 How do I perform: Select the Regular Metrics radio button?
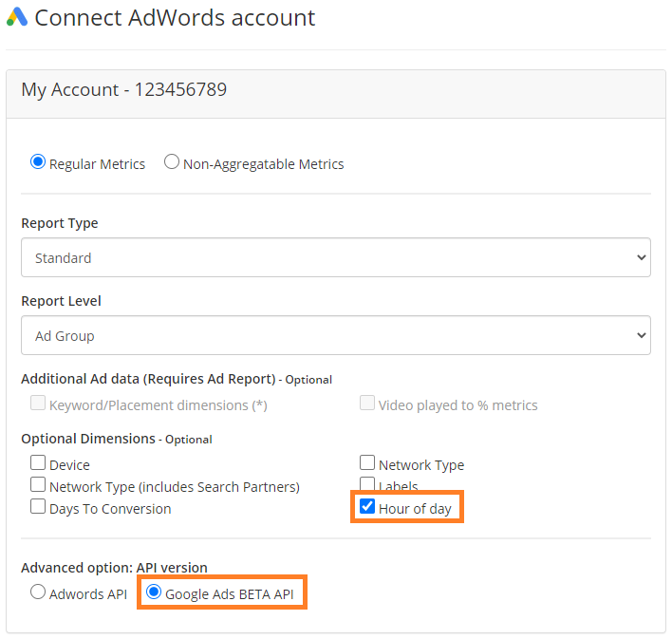[38, 161]
